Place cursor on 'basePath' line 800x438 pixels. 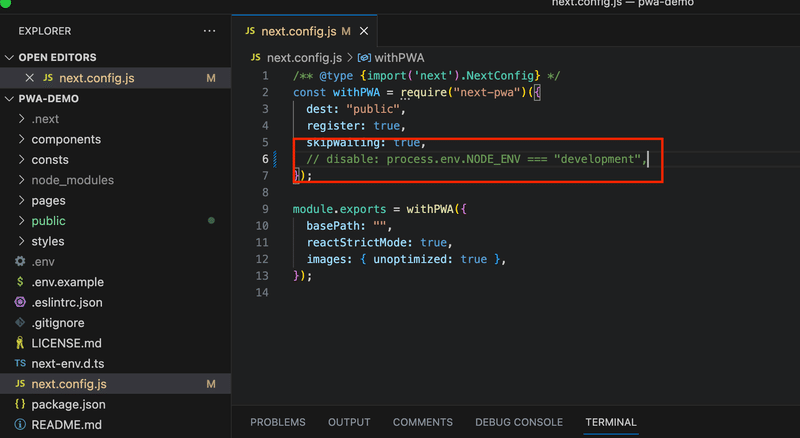(x=349, y=226)
